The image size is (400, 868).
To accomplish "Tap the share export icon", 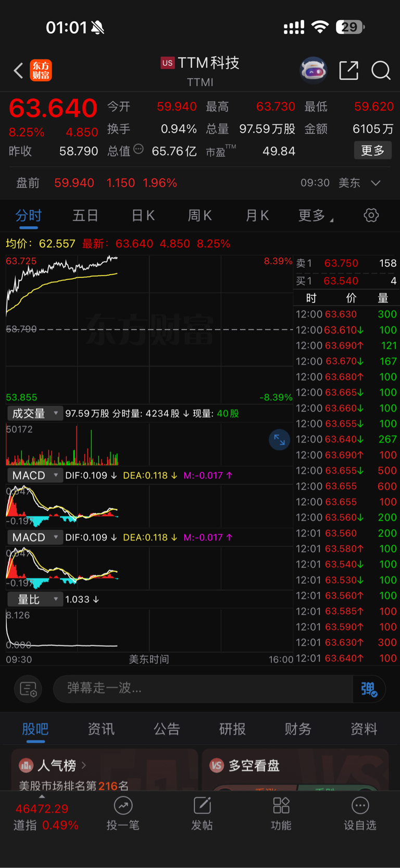I will tap(348, 70).
